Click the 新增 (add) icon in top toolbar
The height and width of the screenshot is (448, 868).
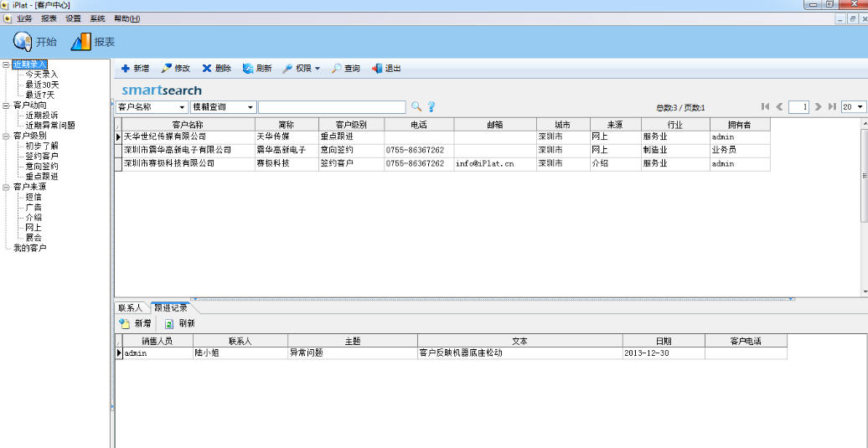tap(126, 69)
